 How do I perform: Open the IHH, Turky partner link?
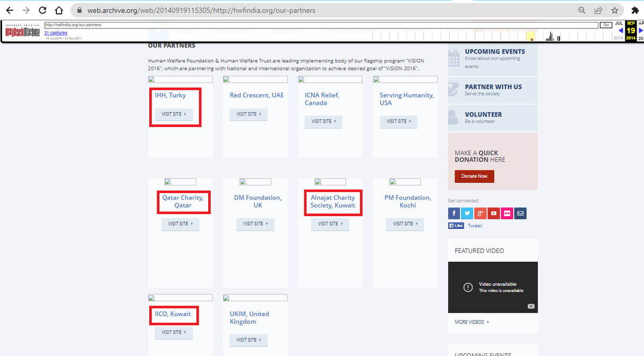[x=171, y=95]
